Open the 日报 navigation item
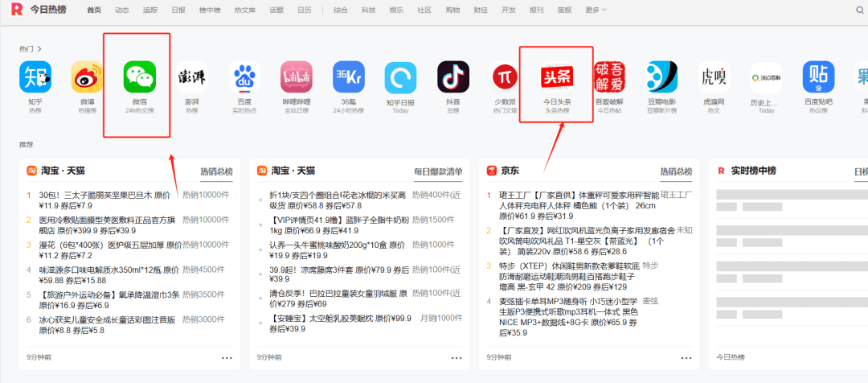The image size is (868, 383). click(178, 10)
